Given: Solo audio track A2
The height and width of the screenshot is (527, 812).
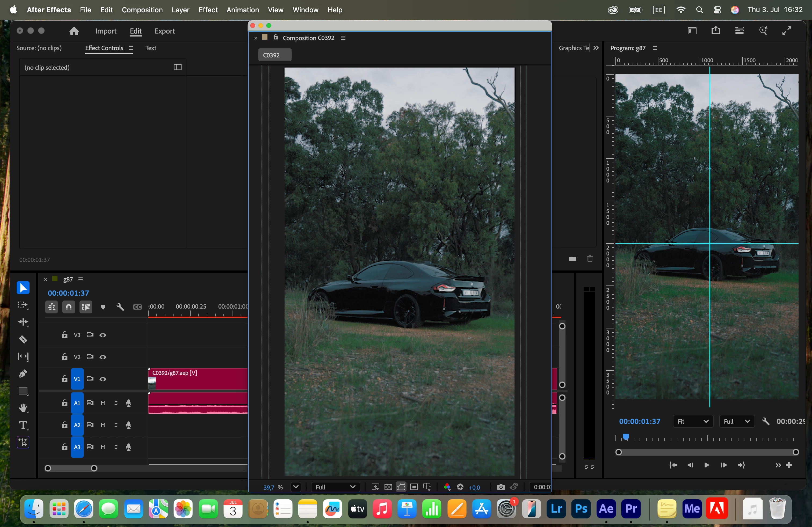Looking at the screenshot, I should coord(116,425).
